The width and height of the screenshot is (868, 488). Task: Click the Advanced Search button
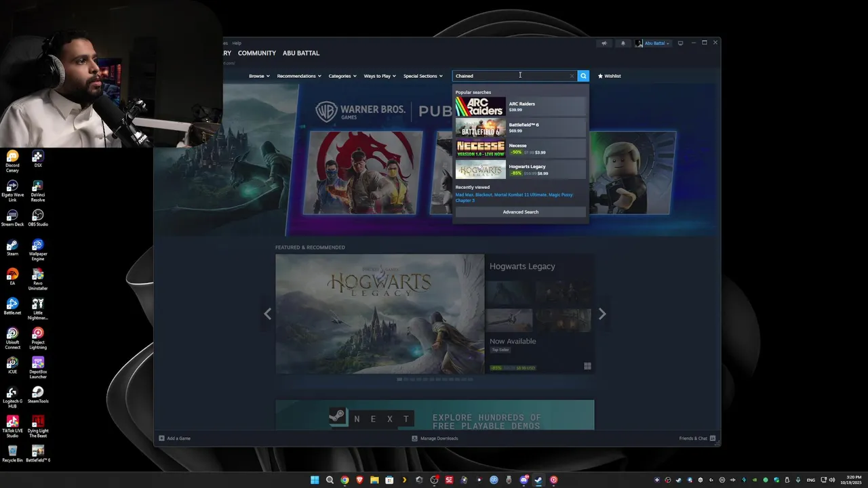click(520, 212)
